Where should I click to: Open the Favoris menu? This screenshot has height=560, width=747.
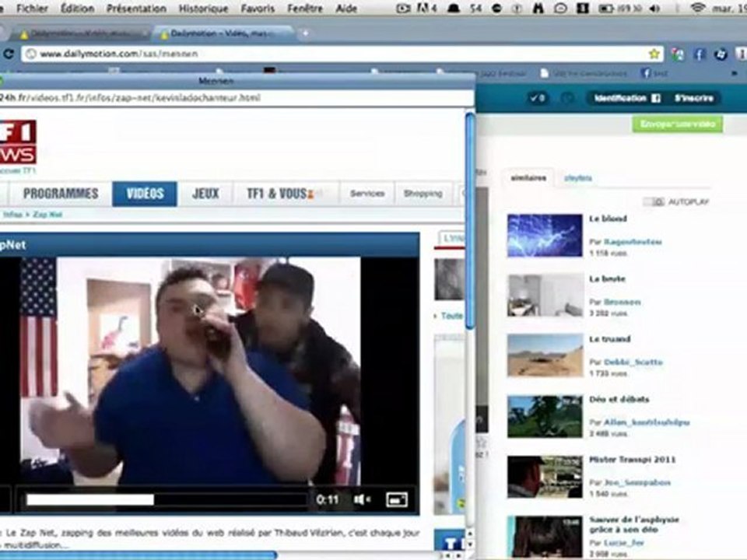click(x=258, y=8)
